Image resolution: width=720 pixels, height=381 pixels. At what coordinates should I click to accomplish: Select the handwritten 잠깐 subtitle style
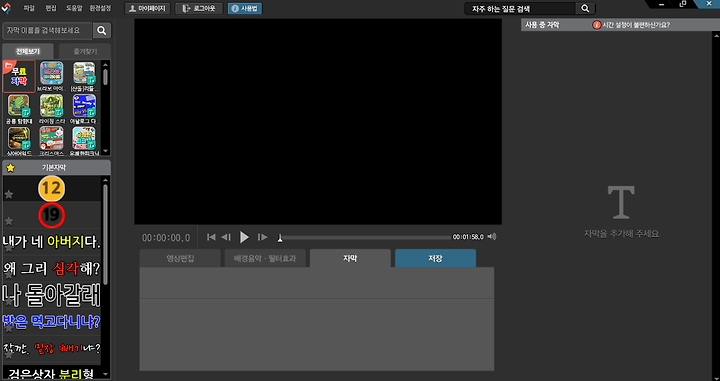pos(51,349)
